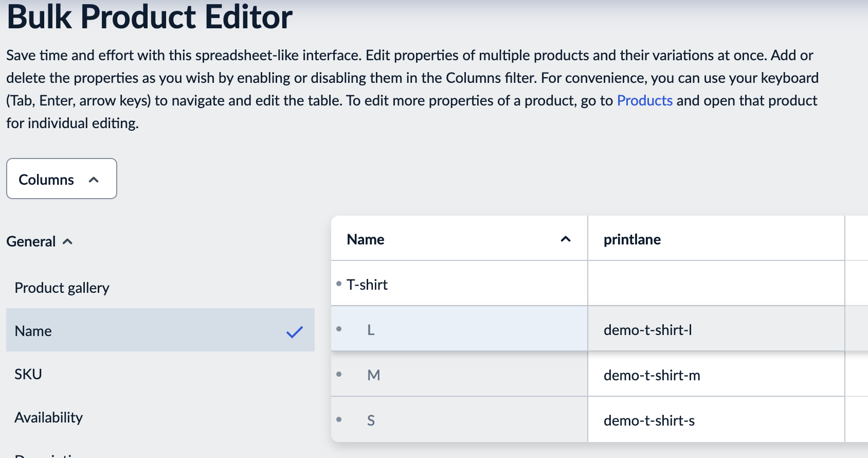Click the checkmark next to Name option
Screen dimensions: 868x458
(294, 332)
